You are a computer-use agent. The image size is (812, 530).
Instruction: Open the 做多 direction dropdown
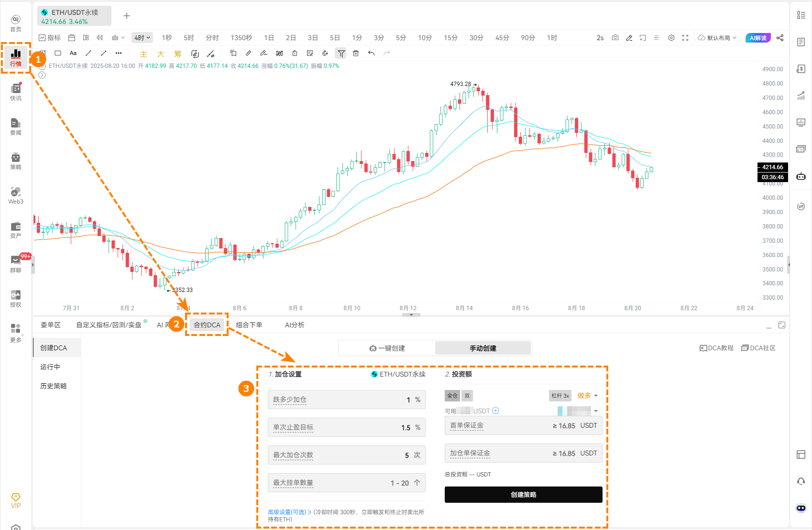pyautogui.click(x=588, y=395)
